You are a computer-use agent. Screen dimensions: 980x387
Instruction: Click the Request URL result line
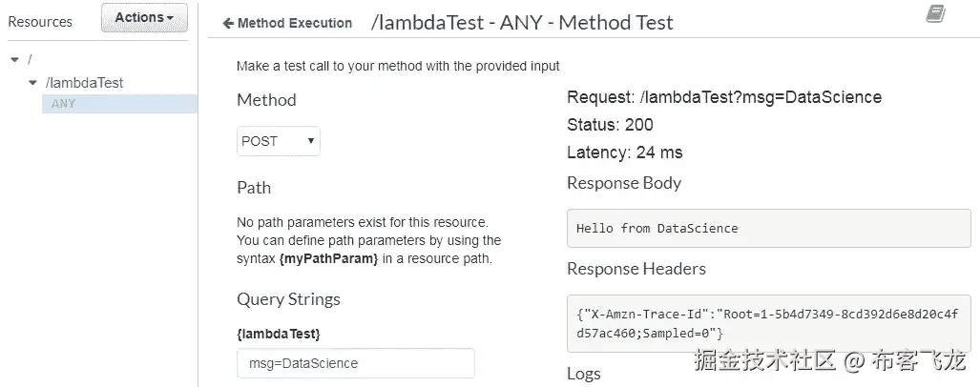click(x=723, y=97)
